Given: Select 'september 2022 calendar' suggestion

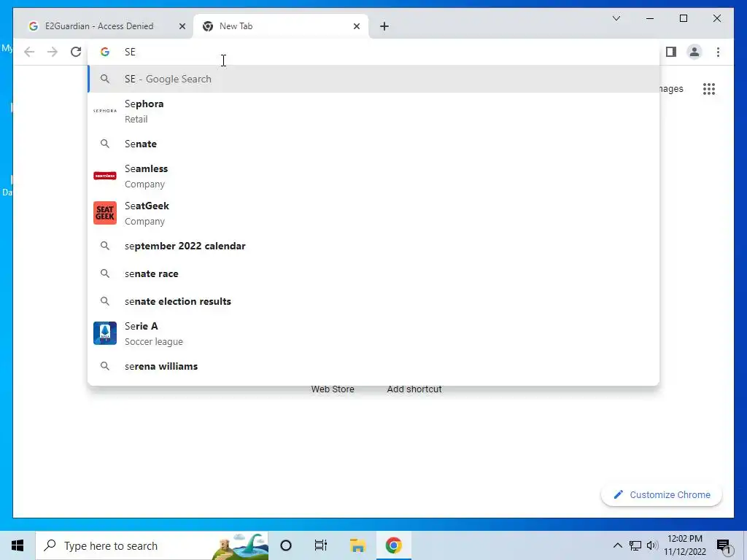Looking at the screenshot, I should click(373, 246).
